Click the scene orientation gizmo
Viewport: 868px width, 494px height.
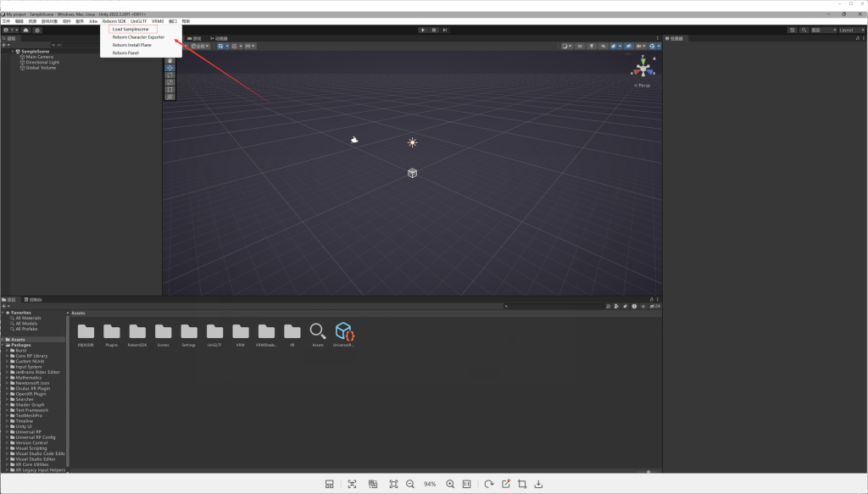[x=643, y=68]
